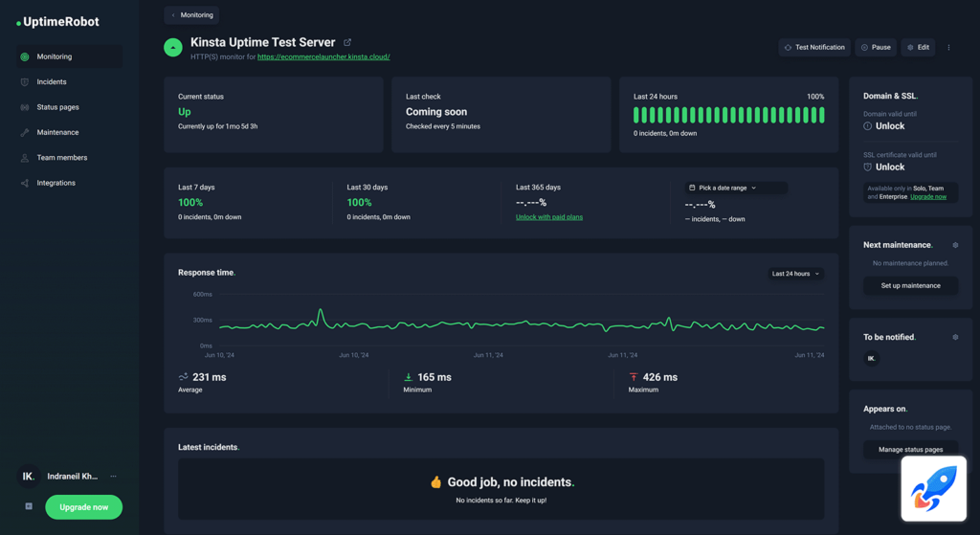Open To be notified settings gear
The height and width of the screenshot is (535, 980).
[x=955, y=338]
